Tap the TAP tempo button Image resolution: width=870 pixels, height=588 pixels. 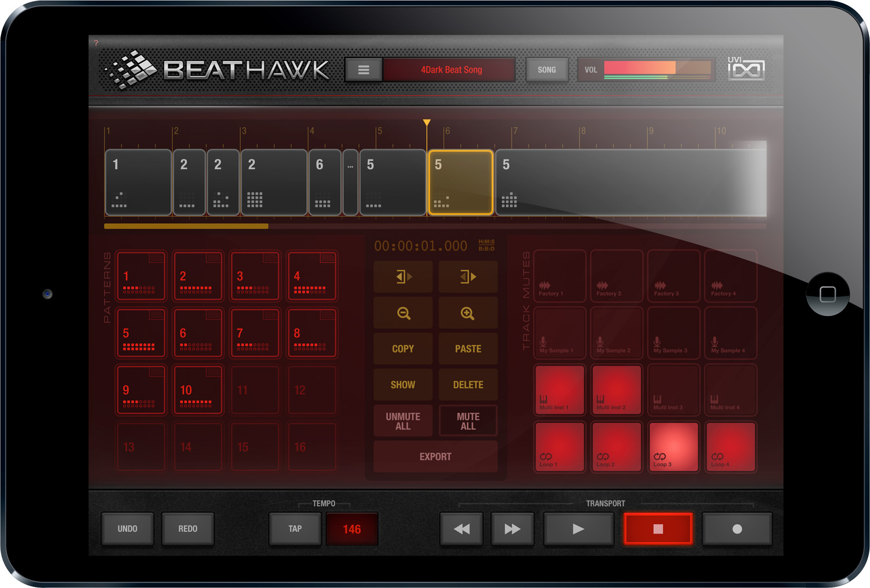295,529
